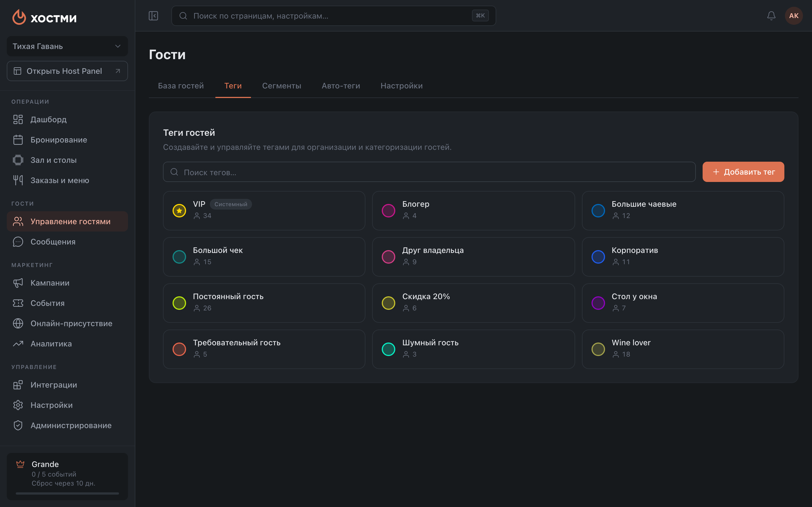The height and width of the screenshot is (507, 812).
Task: Open the Wine lover tag card
Action: point(683,349)
